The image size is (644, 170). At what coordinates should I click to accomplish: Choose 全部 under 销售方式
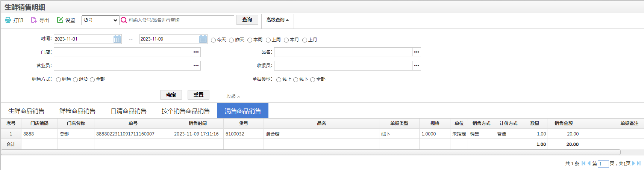point(92,80)
